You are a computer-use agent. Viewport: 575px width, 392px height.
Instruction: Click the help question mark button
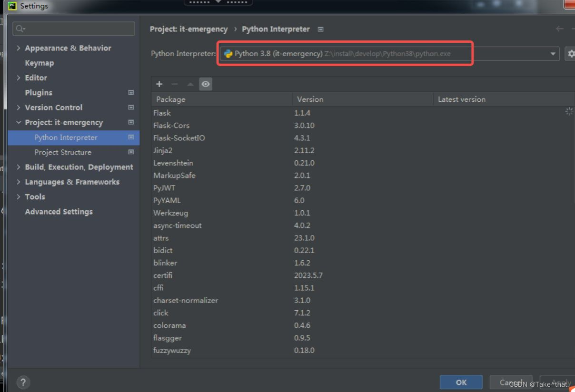[23, 382]
